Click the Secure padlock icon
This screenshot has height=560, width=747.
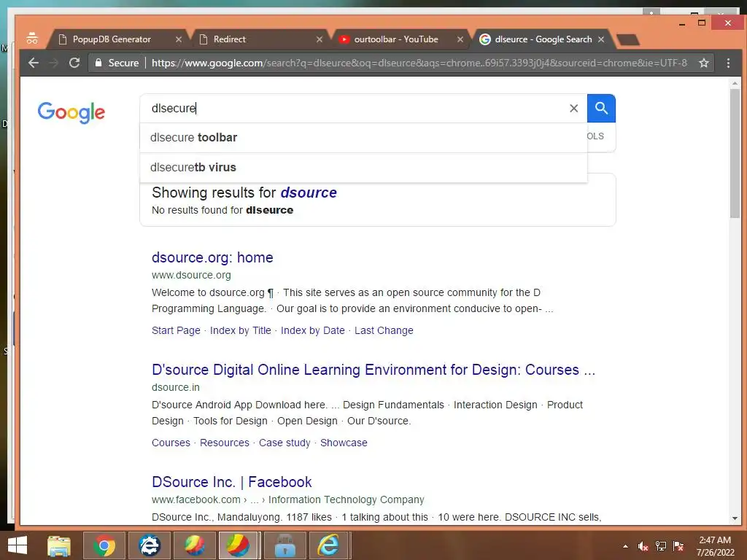point(98,63)
